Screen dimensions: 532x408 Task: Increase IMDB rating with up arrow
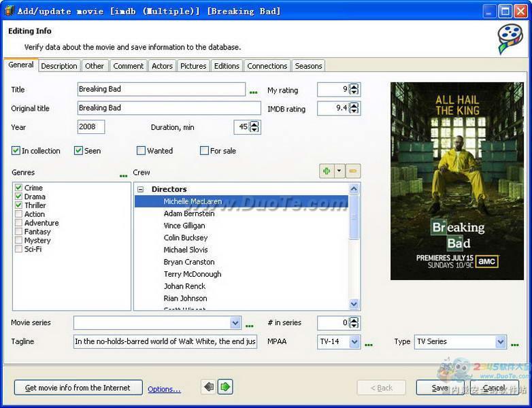(354, 105)
